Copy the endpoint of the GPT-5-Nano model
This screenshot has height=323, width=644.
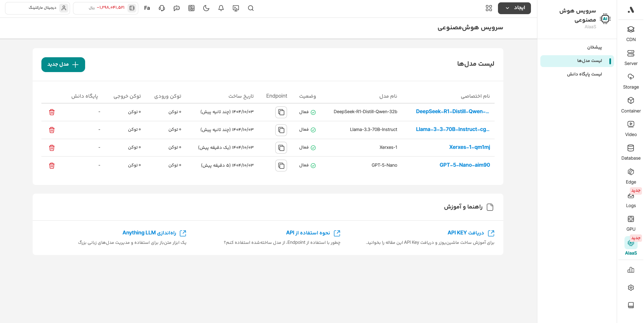(281, 166)
